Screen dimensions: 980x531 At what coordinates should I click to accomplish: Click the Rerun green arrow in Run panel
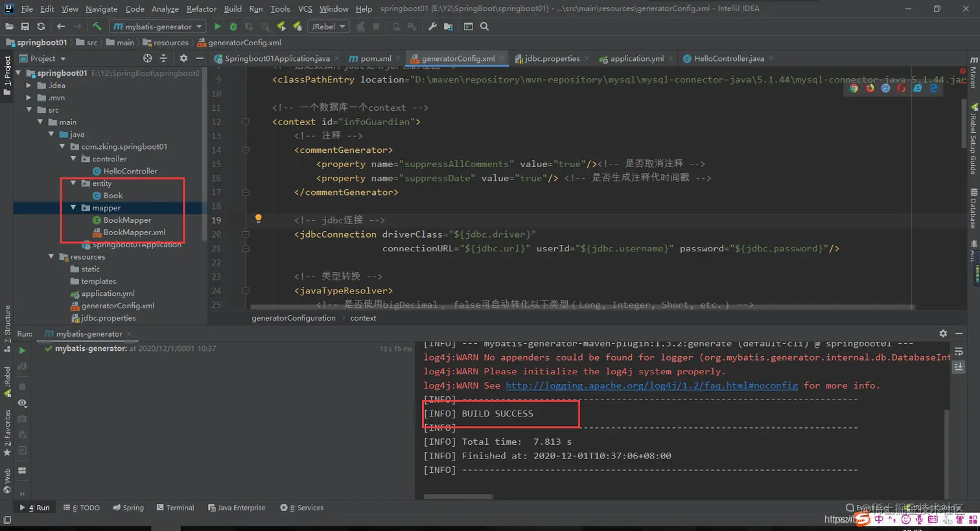point(22,350)
